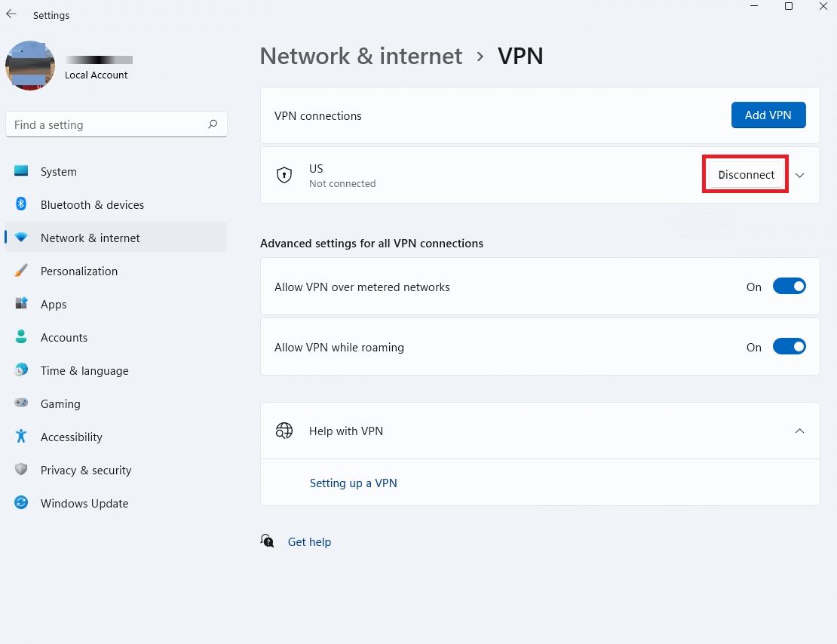
Task: Select Network & internet in the sidebar
Action: 90,238
